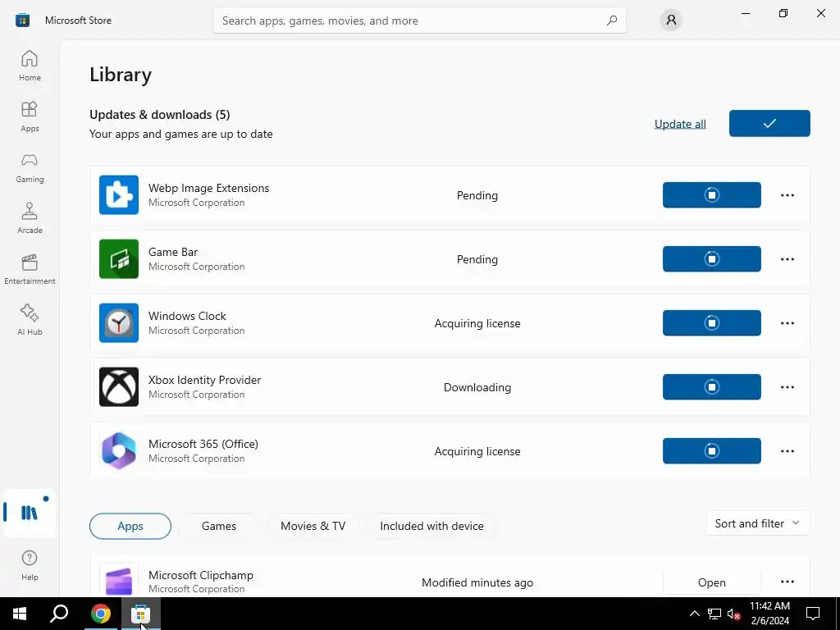The width and height of the screenshot is (840, 630).
Task: Select the Apps filter tab
Action: 130,526
